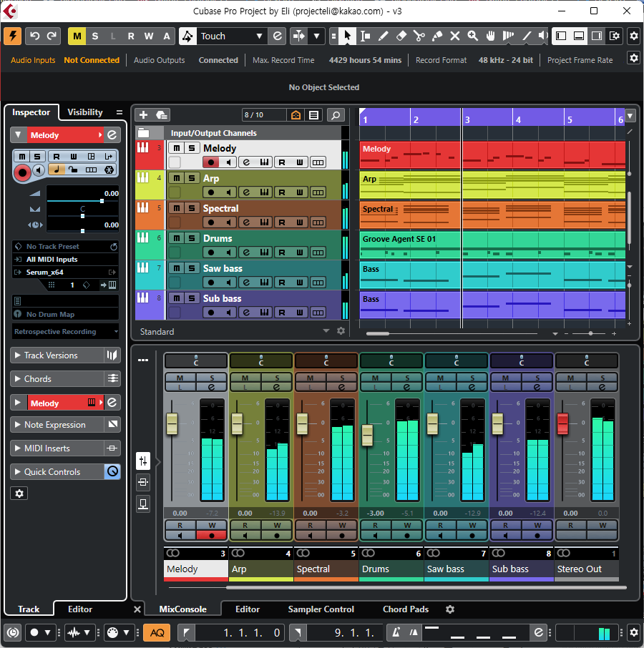
Task: Click the Line tool icon
Action: [x=527, y=36]
